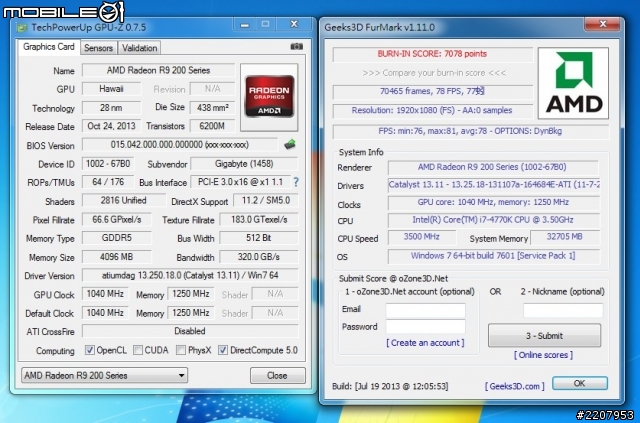The height and width of the screenshot is (423, 640).
Task: Click the Texture Fillrate 183.0 GTexel/s
Action: pos(259,220)
